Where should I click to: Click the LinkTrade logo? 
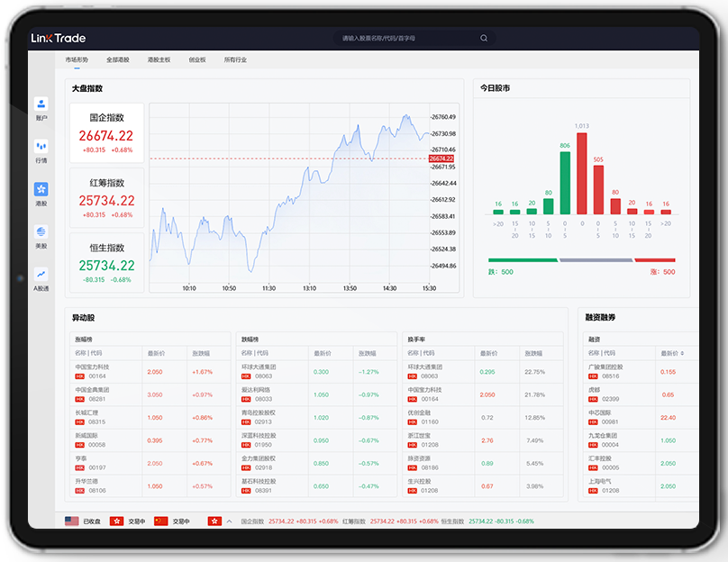click(58, 39)
